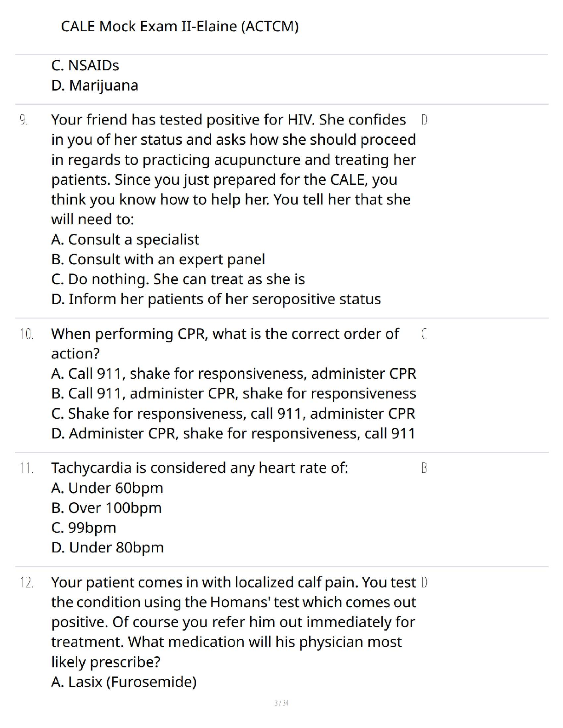Click question number 9
The image size is (563, 728).
pos(23,120)
